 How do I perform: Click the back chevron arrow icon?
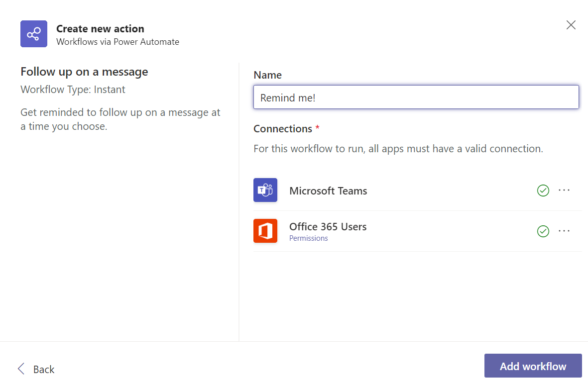point(21,369)
